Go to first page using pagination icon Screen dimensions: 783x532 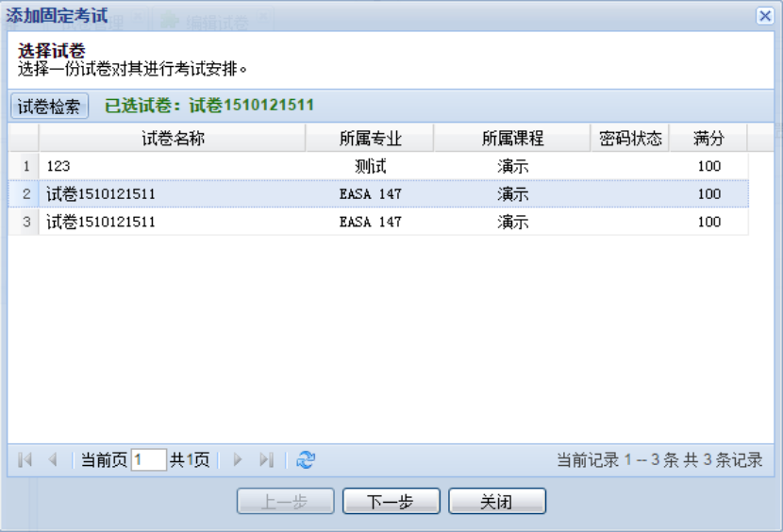[x=25, y=460]
